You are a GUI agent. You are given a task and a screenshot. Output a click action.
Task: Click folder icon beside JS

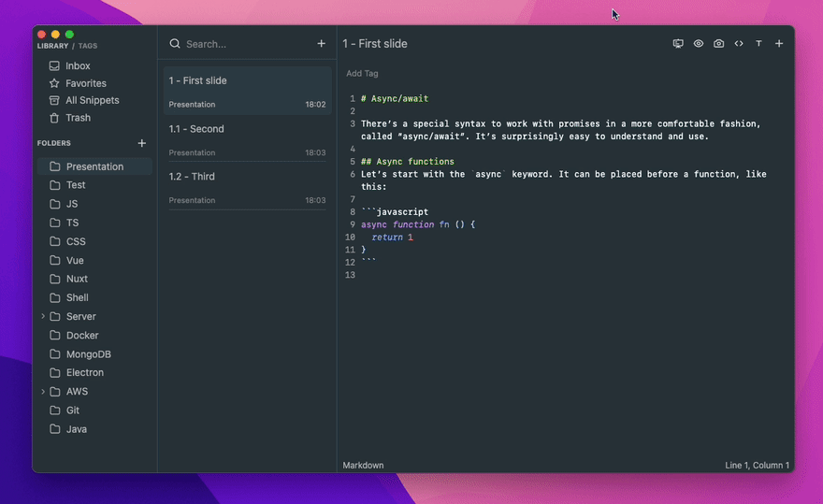pyautogui.click(x=54, y=204)
